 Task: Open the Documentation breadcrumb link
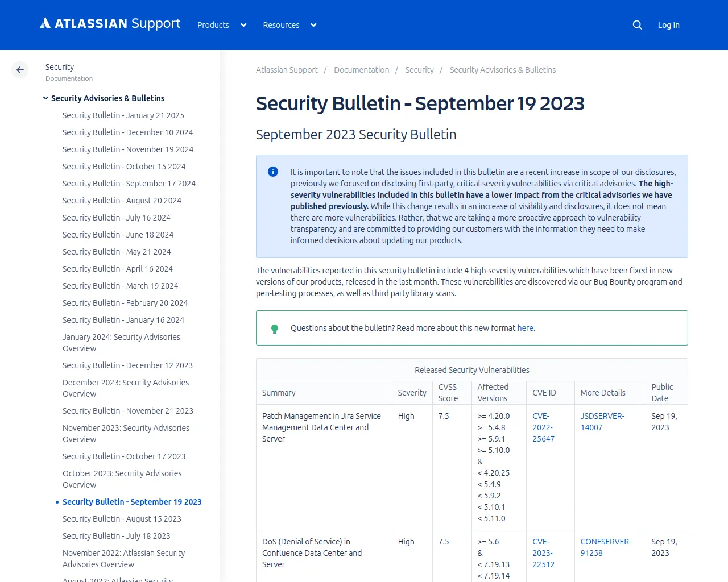[361, 70]
